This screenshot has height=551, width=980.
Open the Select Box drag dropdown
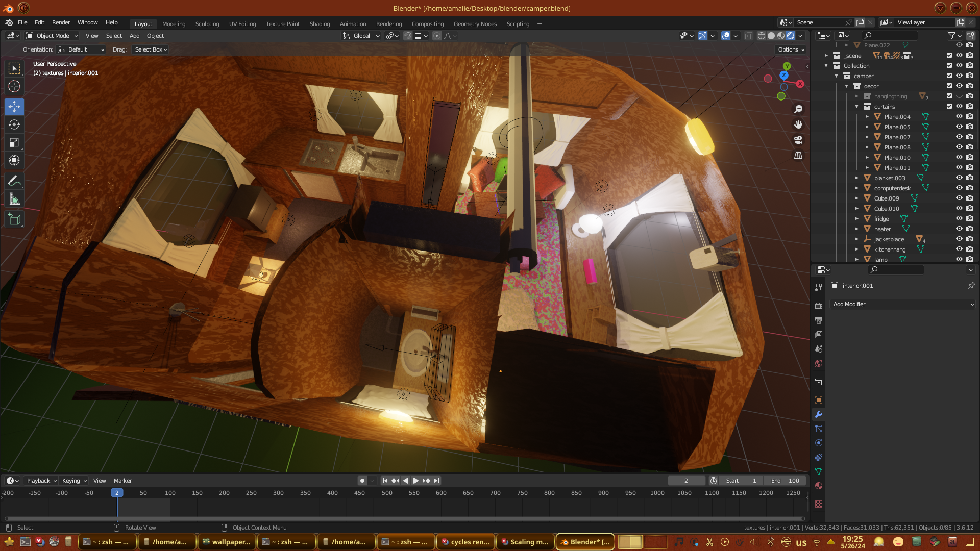(x=151, y=49)
